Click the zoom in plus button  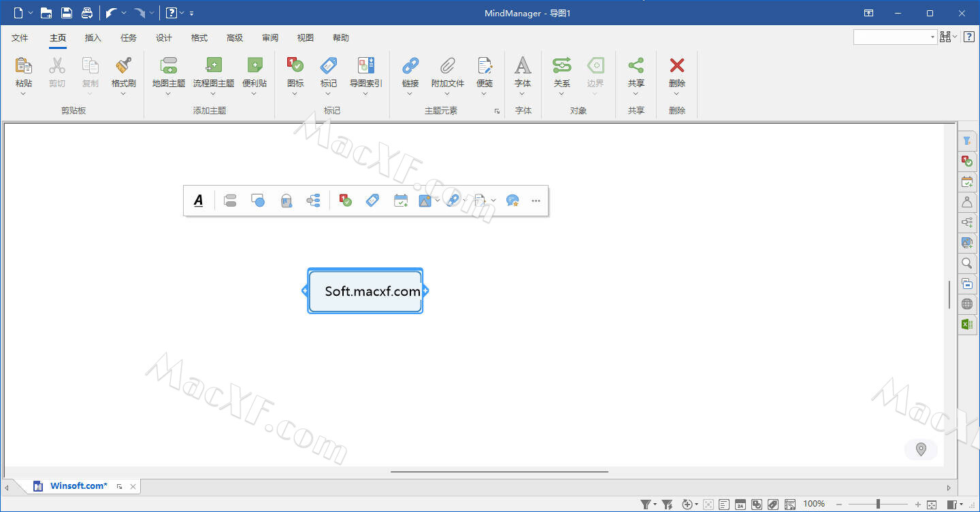tap(918, 505)
